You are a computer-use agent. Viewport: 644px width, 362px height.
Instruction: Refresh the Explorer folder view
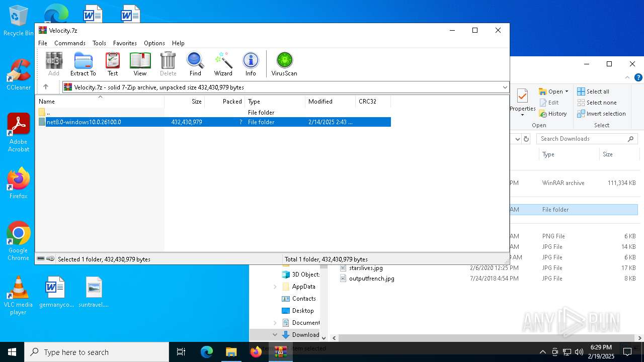[x=526, y=139]
